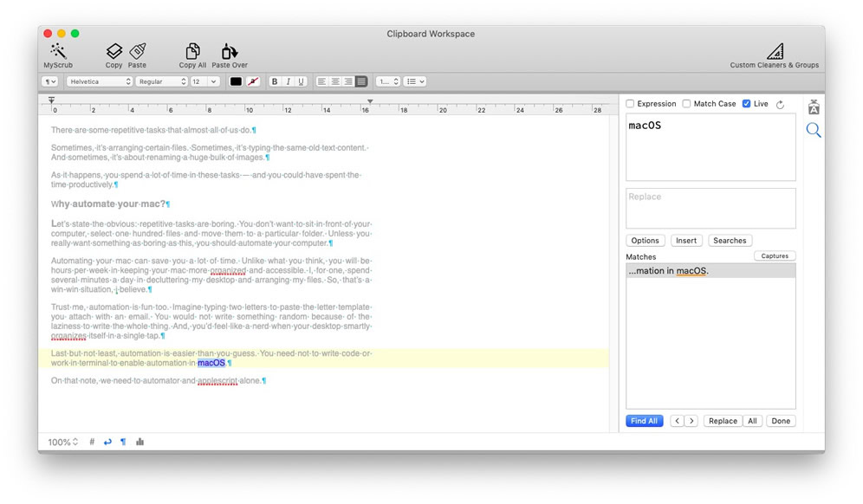This screenshot has width=863, height=504.
Task: Open the list style dropdown
Action: tap(415, 81)
